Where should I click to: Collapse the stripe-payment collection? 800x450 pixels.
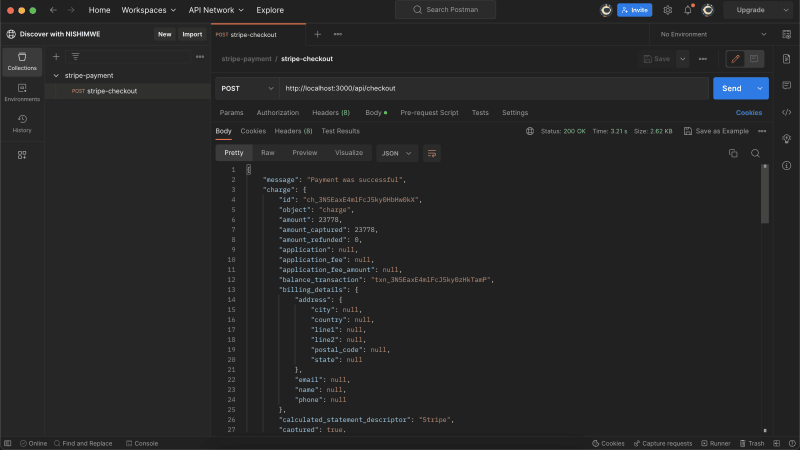click(56, 76)
